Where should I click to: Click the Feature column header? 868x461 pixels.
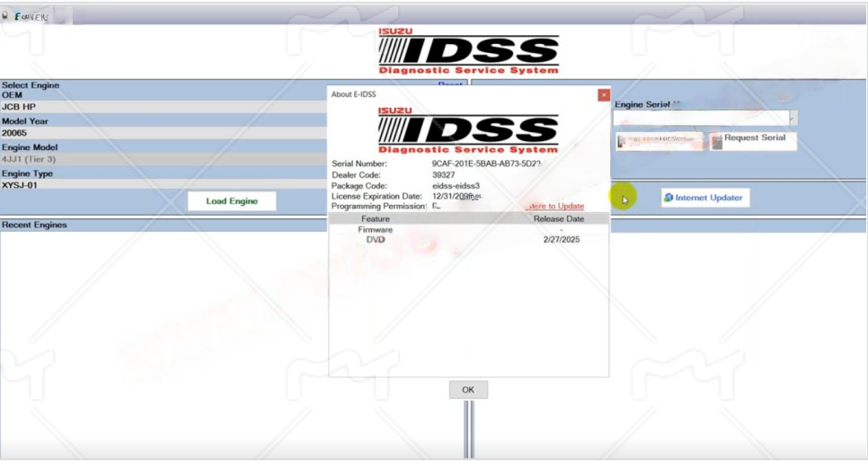376,218
